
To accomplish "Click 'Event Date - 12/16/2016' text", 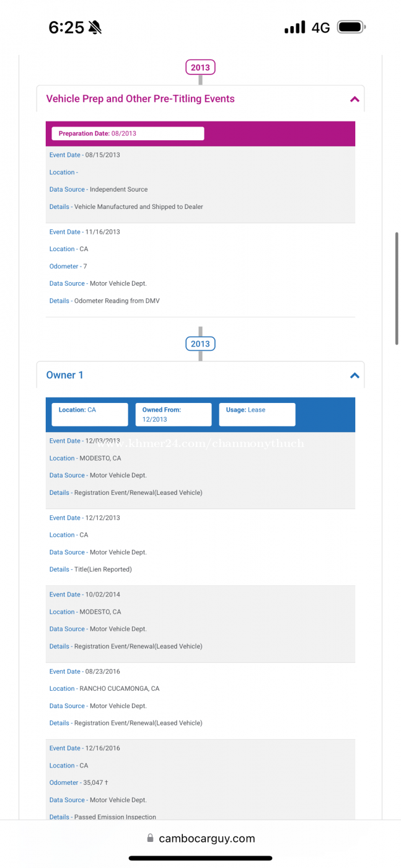I will (85, 748).
